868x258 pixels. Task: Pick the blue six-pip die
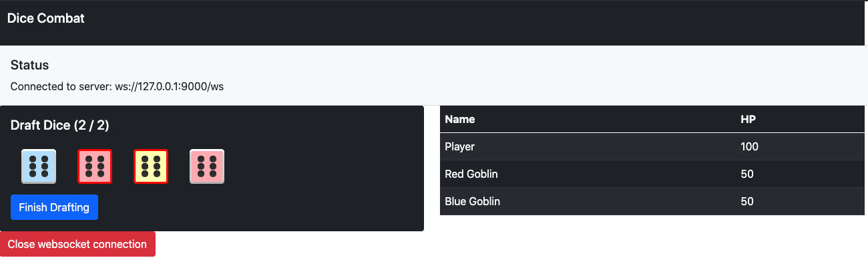pyautogui.click(x=39, y=166)
